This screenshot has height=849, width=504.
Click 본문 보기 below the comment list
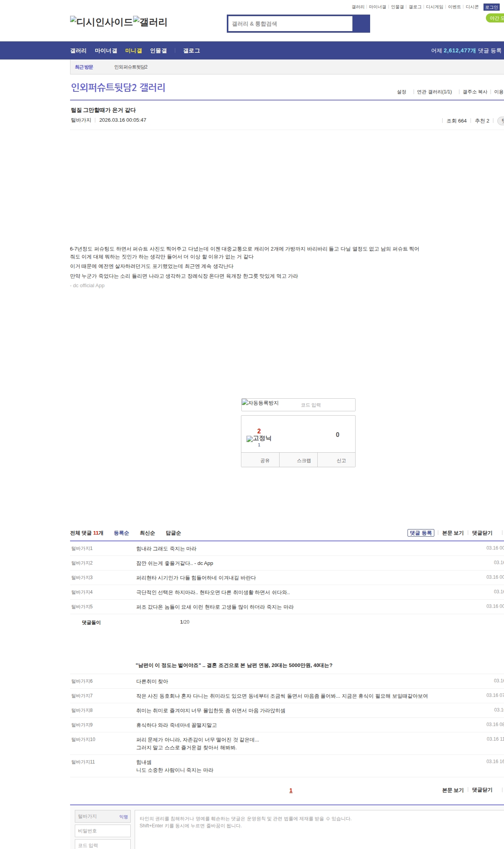click(x=453, y=790)
